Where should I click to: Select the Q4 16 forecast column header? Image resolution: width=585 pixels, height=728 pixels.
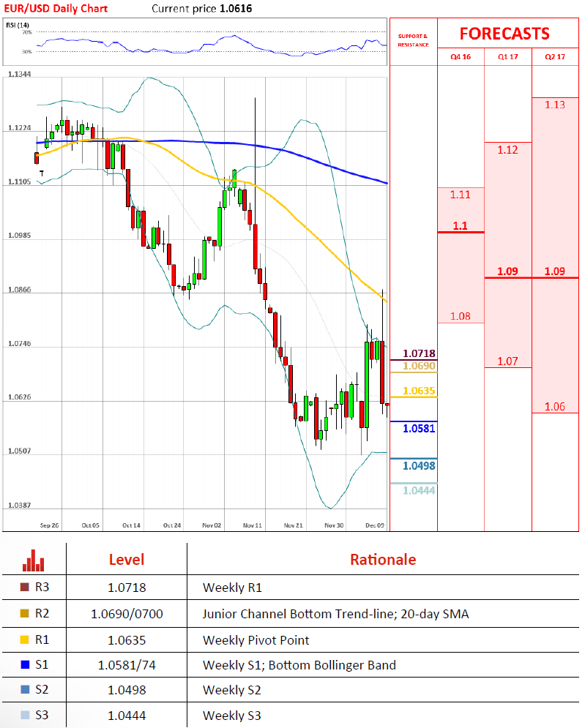click(x=461, y=56)
